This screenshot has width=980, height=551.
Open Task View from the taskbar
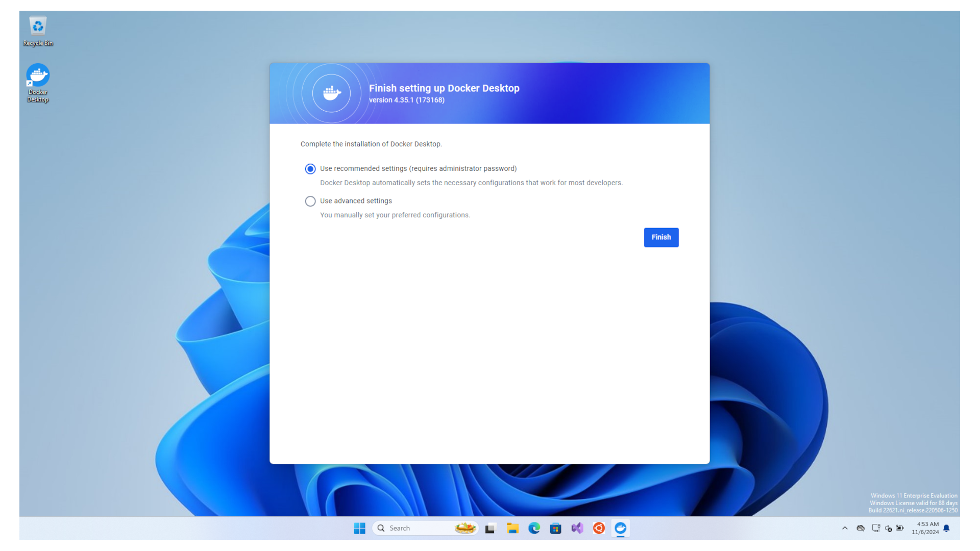(x=490, y=528)
